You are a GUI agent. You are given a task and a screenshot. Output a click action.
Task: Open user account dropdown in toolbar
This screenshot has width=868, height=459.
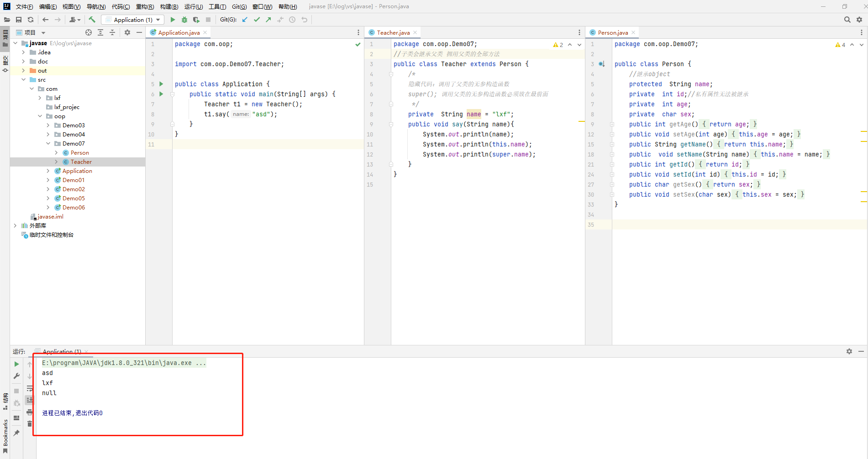pyautogui.click(x=75, y=20)
